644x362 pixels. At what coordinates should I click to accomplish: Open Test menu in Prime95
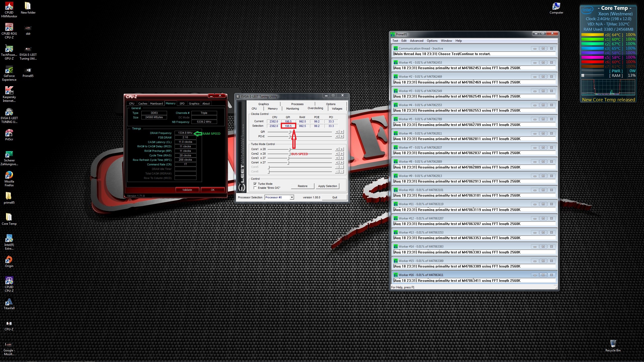[395, 41]
